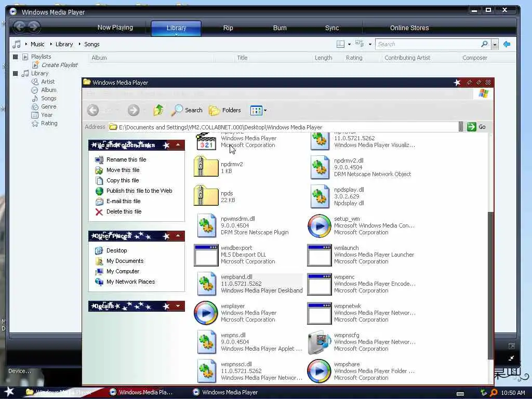Expand the Details panel
Screen dimensions: 532x399
tap(178, 306)
